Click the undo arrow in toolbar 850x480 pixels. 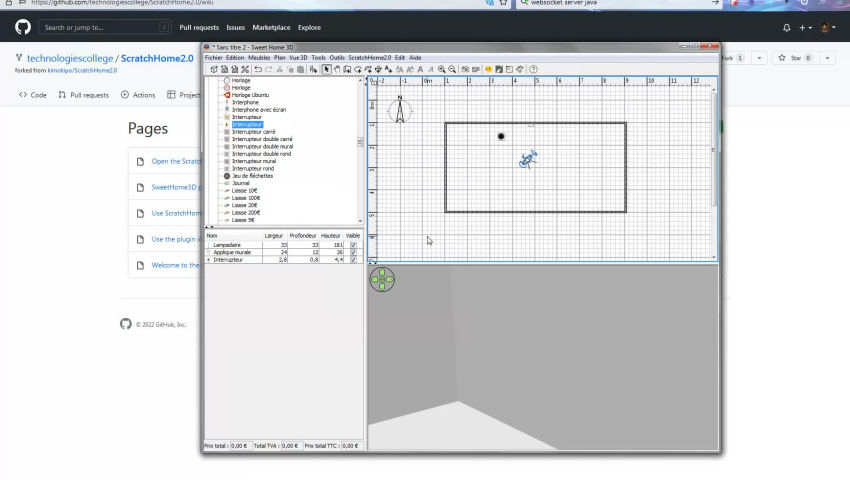pyautogui.click(x=258, y=69)
